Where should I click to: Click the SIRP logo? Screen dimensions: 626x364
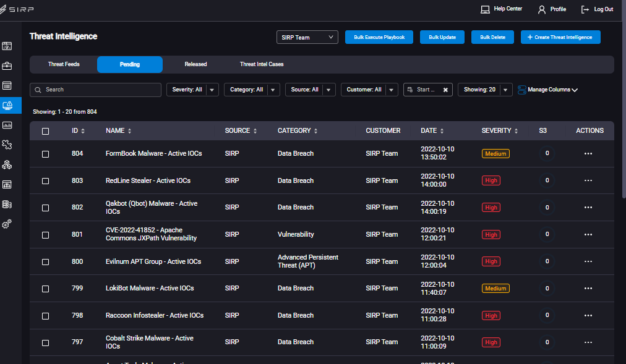pos(17,9)
